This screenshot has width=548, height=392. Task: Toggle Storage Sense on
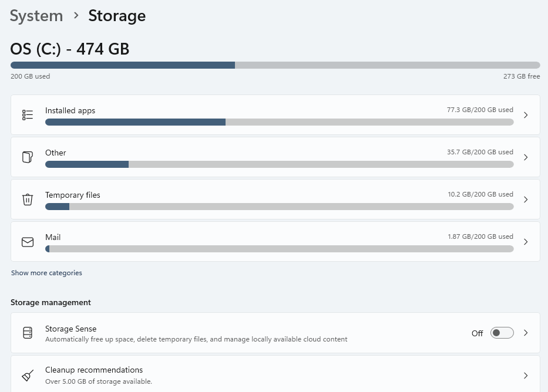tap(502, 333)
